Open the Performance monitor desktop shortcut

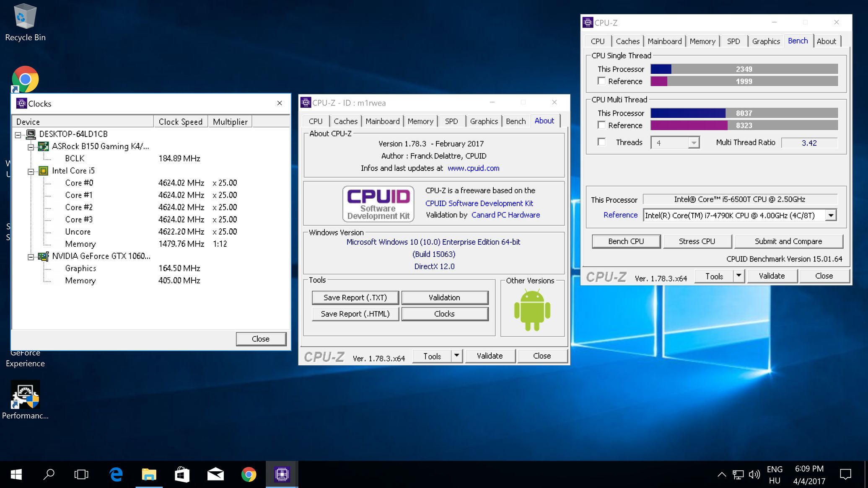click(x=25, y=400)
